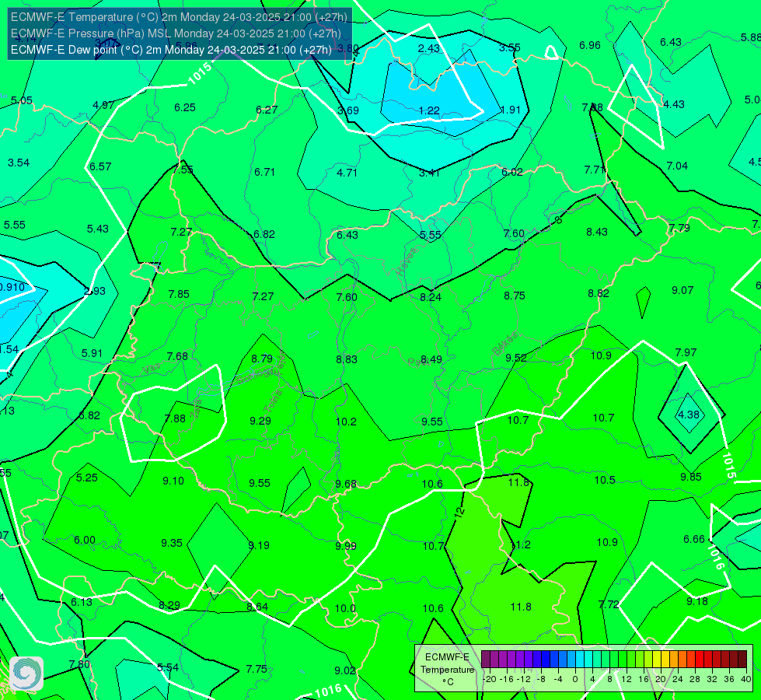Click the map value "4.71"
This screenshot has width=761, height=700.
(347, 173)
